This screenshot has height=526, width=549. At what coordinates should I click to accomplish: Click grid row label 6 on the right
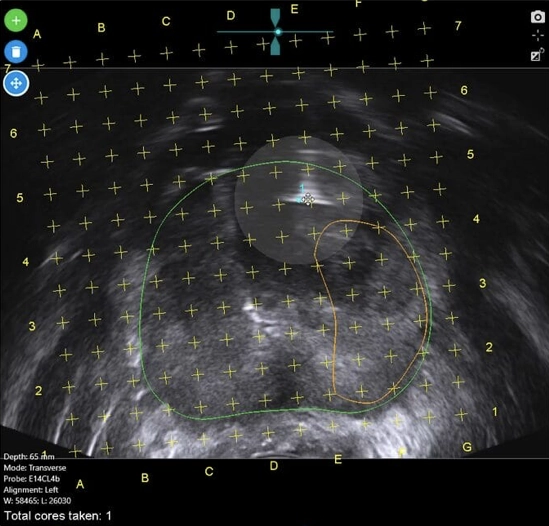(464, 90)
